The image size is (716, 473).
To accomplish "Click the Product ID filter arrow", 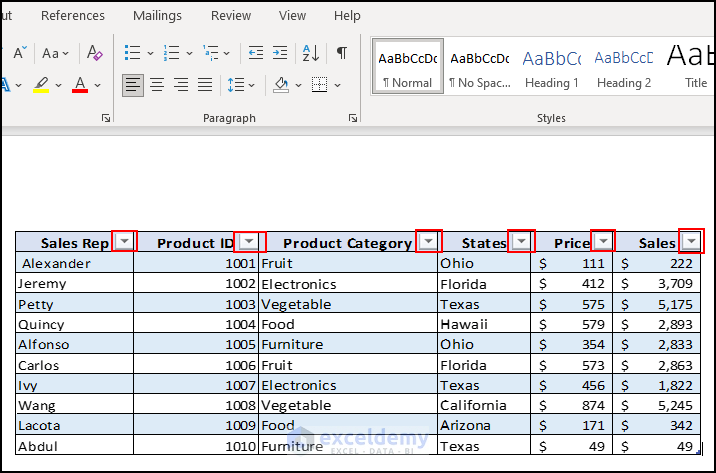I will coord(249,241).
